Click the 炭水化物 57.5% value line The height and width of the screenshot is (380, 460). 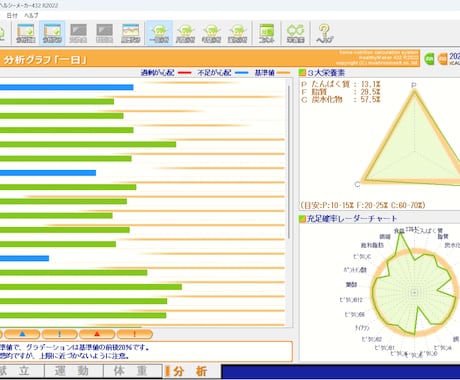(341, 99)
